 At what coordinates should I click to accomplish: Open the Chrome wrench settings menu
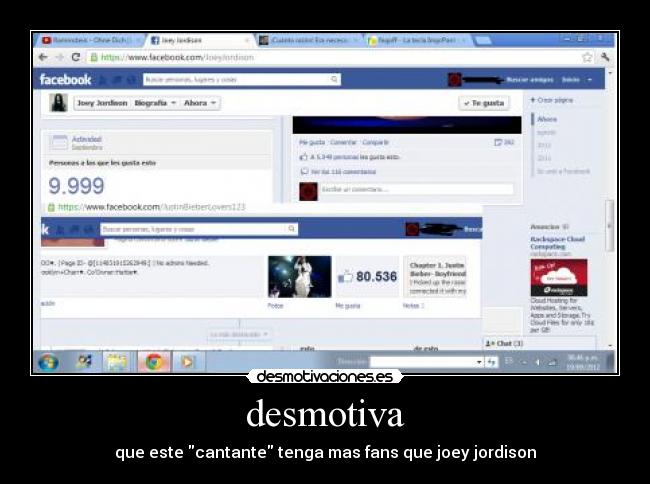(x=604, y=57)
